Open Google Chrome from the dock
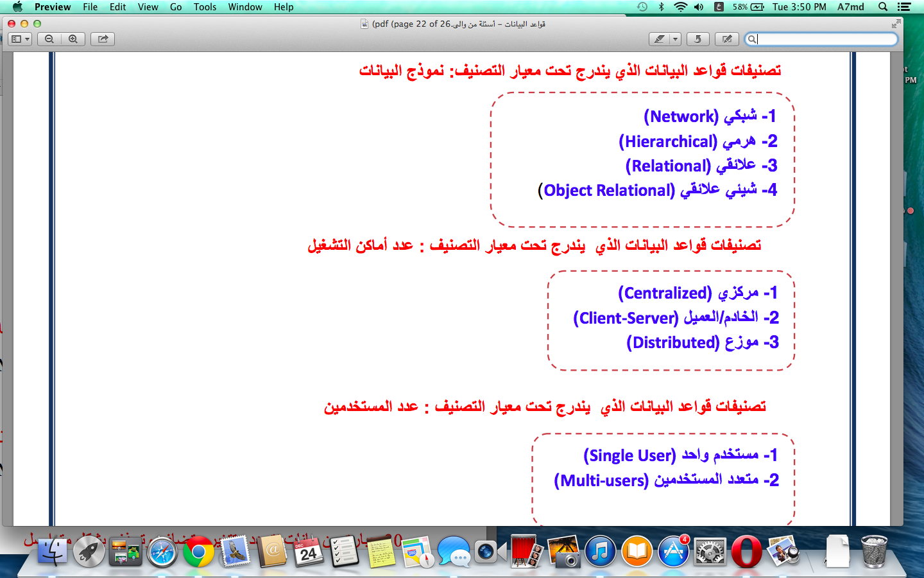 pos(198,552)
